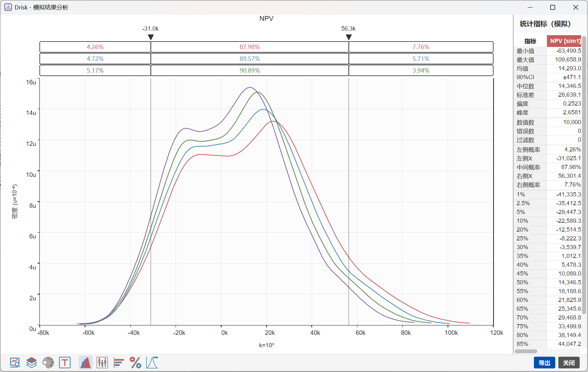Click the horizontal scrollbar under statistics table
Image resolution: width=588 pixels, height=372 pixels.
[526, 351]
